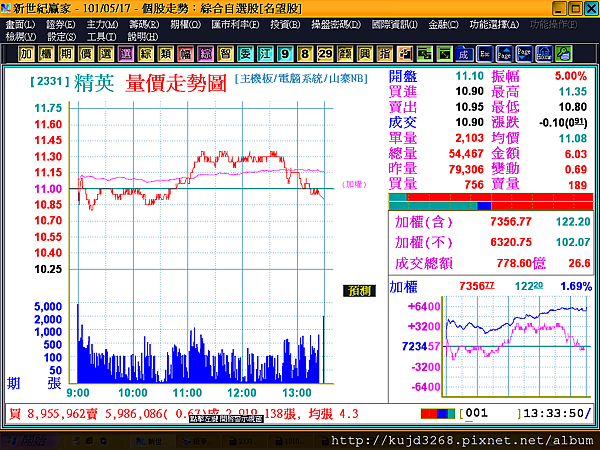The height and width of the screenshot is (450, 600).
Task: Open the 國際資訊(I) menu
Action: pyautogui.click(x=395, y=25)
